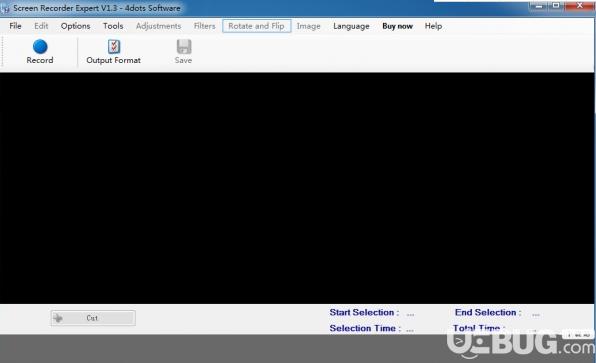Select the Rotate and Flip menu

pos(257,26)
